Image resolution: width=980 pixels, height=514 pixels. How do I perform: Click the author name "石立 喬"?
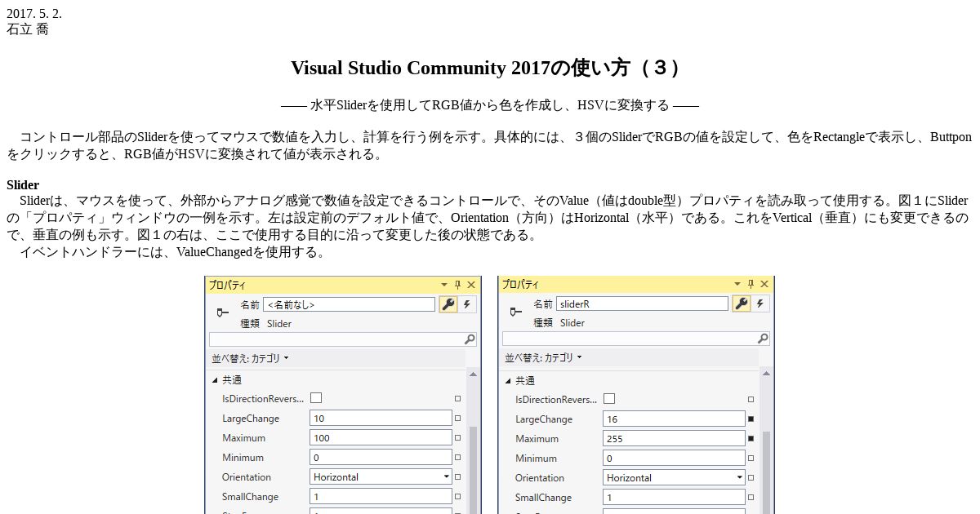(28, 29)
